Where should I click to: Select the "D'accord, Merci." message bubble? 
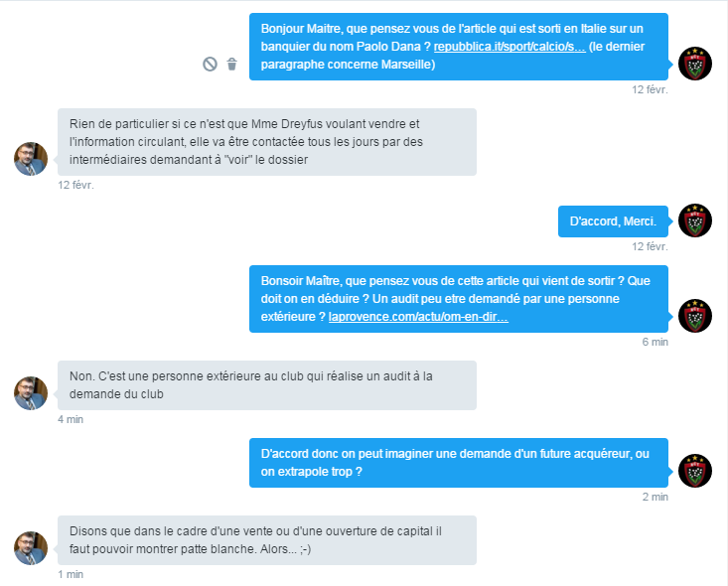click(613, 221)
